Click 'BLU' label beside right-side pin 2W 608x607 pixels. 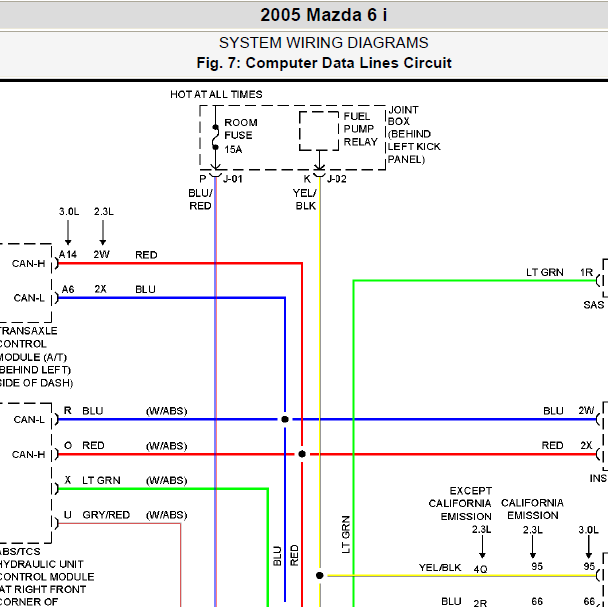coord(553,411)
